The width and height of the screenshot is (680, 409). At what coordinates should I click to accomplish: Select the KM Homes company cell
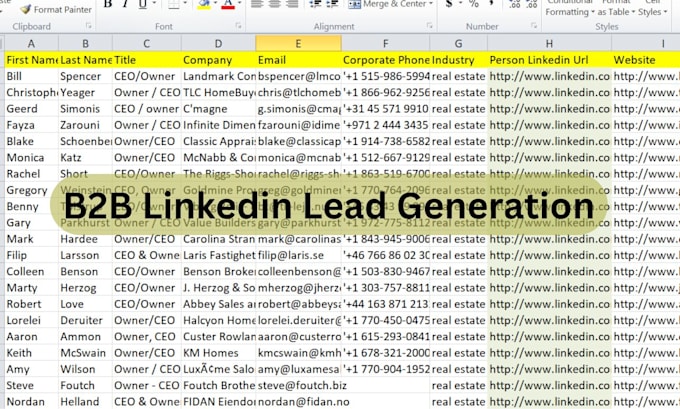[219, 353]
